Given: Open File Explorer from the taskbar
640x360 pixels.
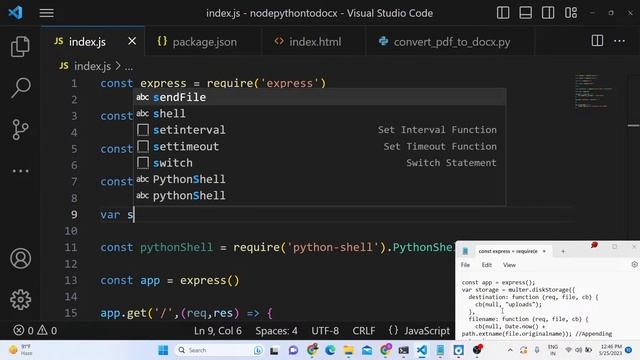Looking at the screenshot, I should (x=348, y=350).
